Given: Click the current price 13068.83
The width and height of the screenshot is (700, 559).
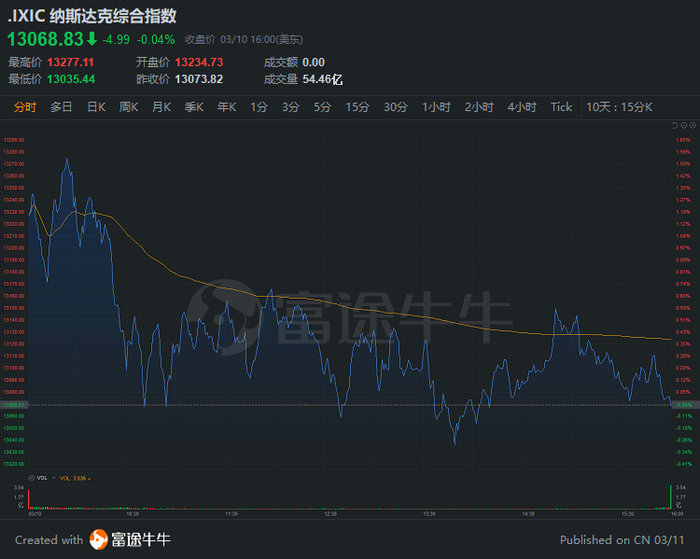Looking at the screenshot, I should pyautogui.click(x=46, y=39).
